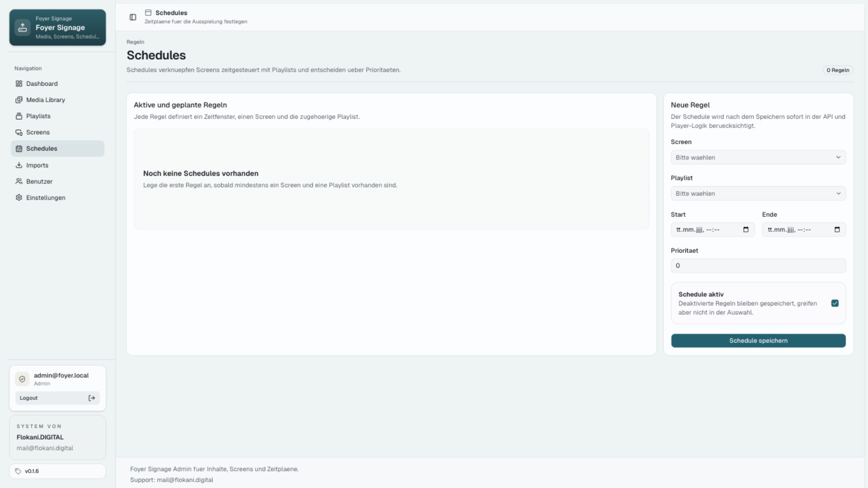Focus the Ende date-time field

(x=804, y=230)
